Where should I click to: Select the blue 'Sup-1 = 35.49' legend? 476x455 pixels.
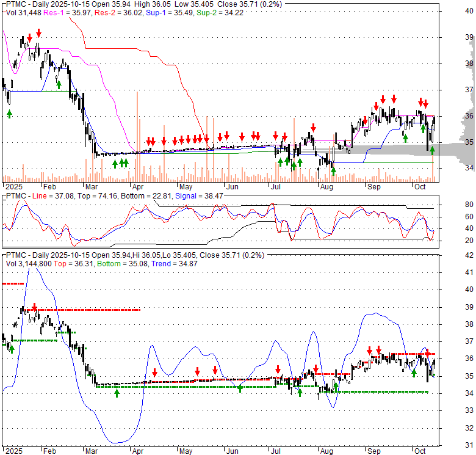pos(170,13)
